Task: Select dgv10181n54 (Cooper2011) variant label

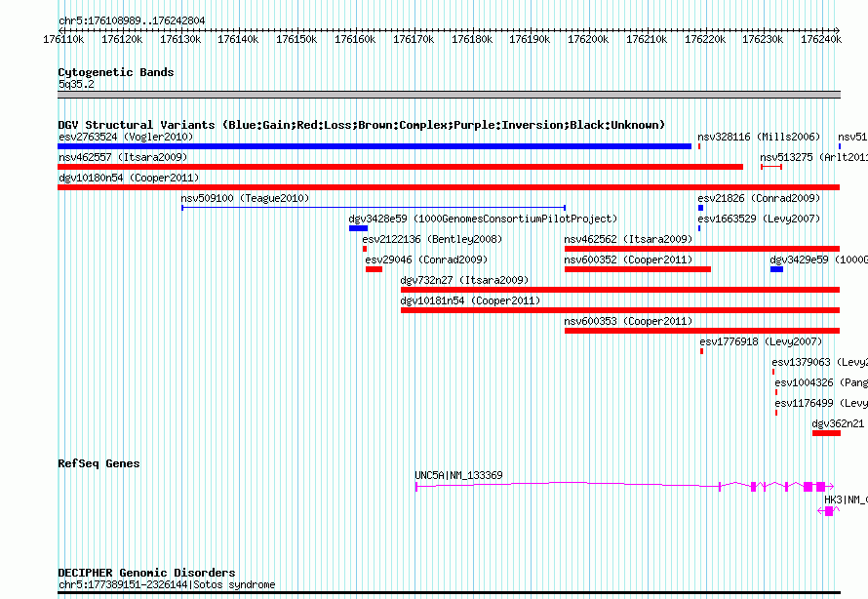Action: click(470, 300)
